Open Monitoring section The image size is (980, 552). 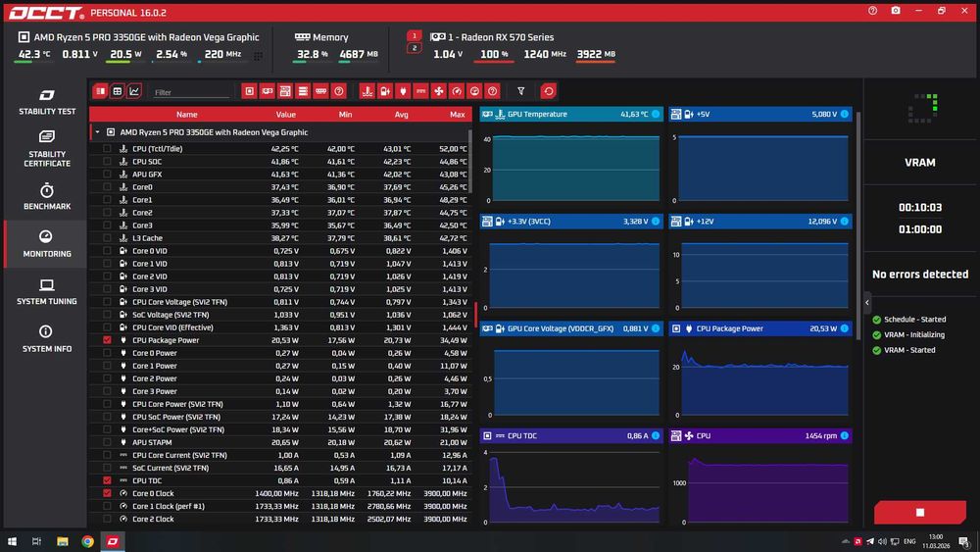click(x=47, y=244)
